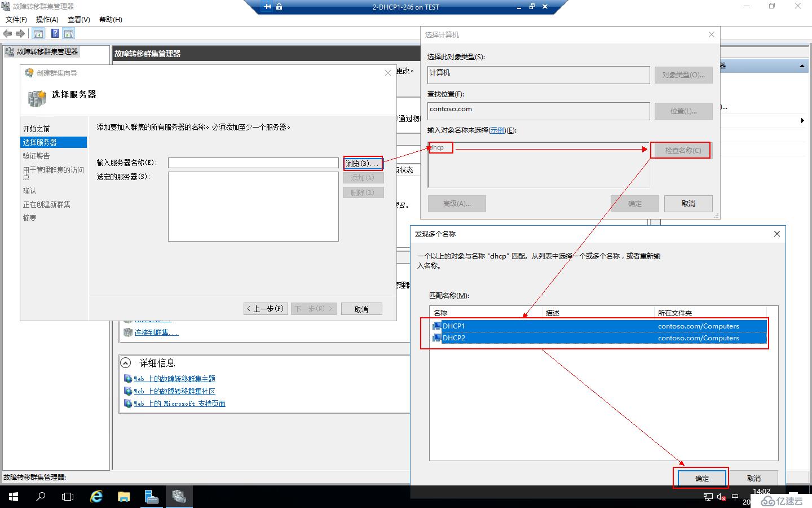Click the 删除(R) button in wizard

363,192
